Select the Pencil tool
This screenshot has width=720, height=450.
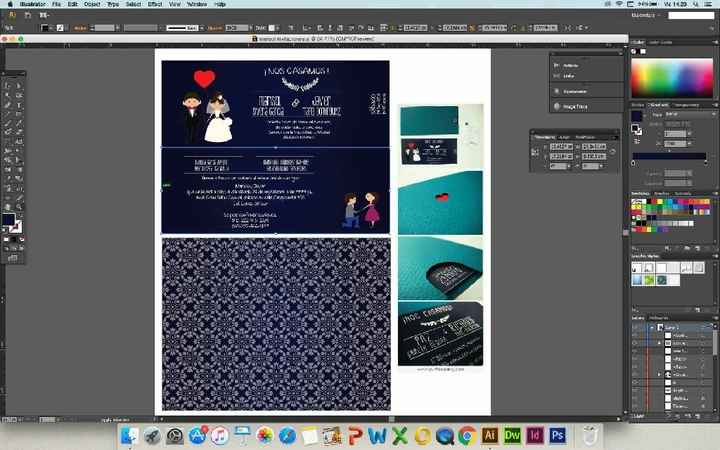[19, 123]
